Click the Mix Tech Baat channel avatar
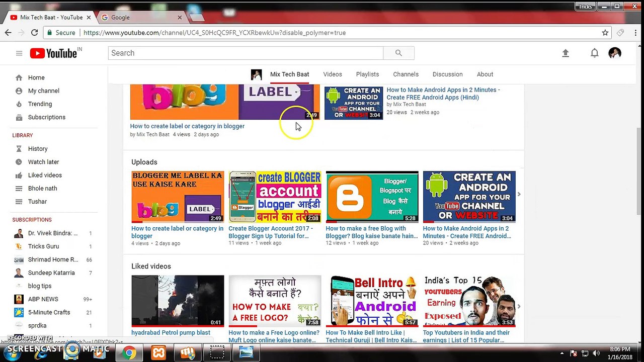Image resolution: width=644 pixels, height=362 pixels. pos(257,74)
